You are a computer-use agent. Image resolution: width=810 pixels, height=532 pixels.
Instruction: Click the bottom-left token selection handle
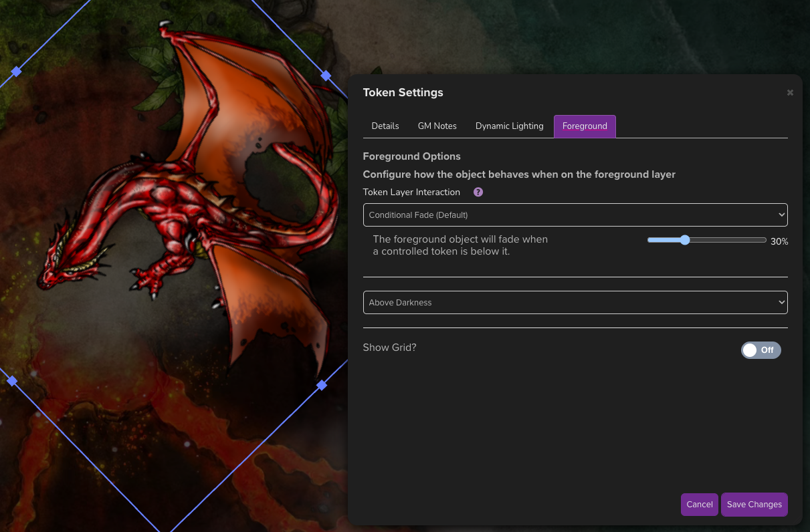click(11, 381)
